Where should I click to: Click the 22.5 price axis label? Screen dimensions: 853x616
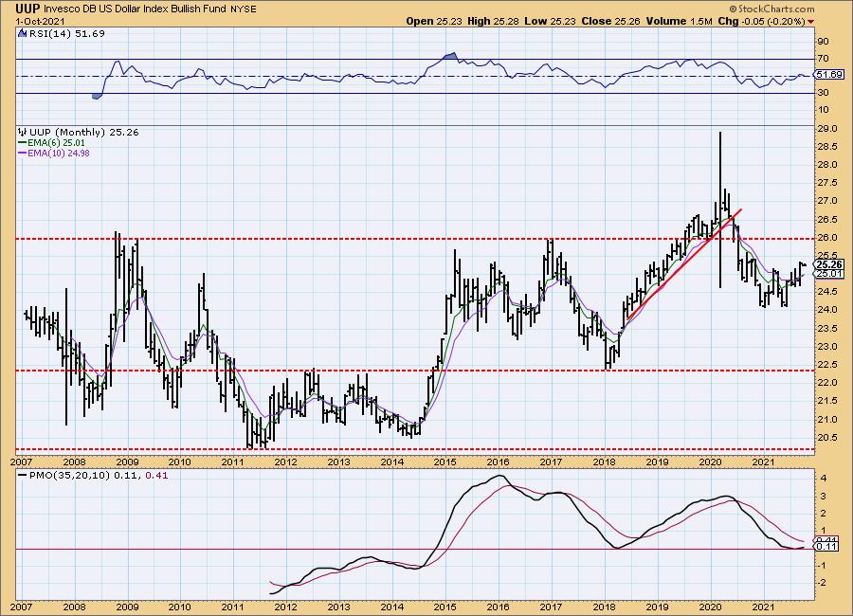(827, 365)
